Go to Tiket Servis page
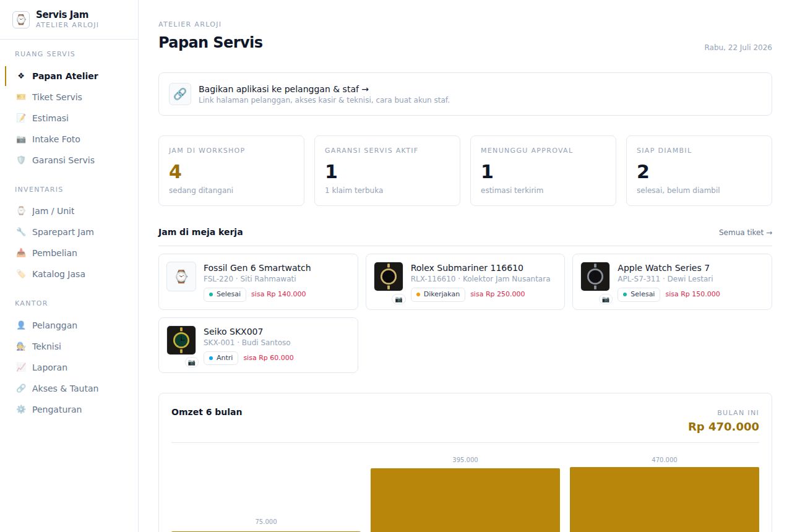Viewport: 792px width, 532px height. (69, 97)
